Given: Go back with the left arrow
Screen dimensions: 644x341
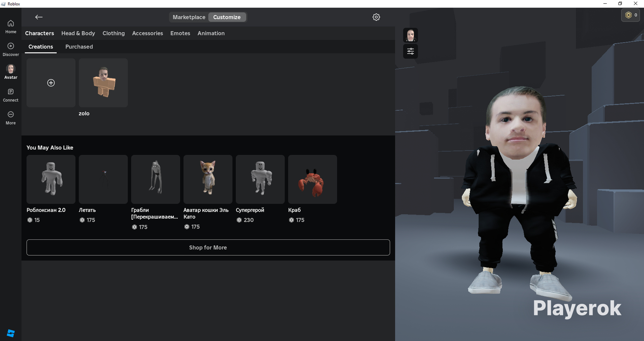Looking at the screenshot, I should (39, 17).
